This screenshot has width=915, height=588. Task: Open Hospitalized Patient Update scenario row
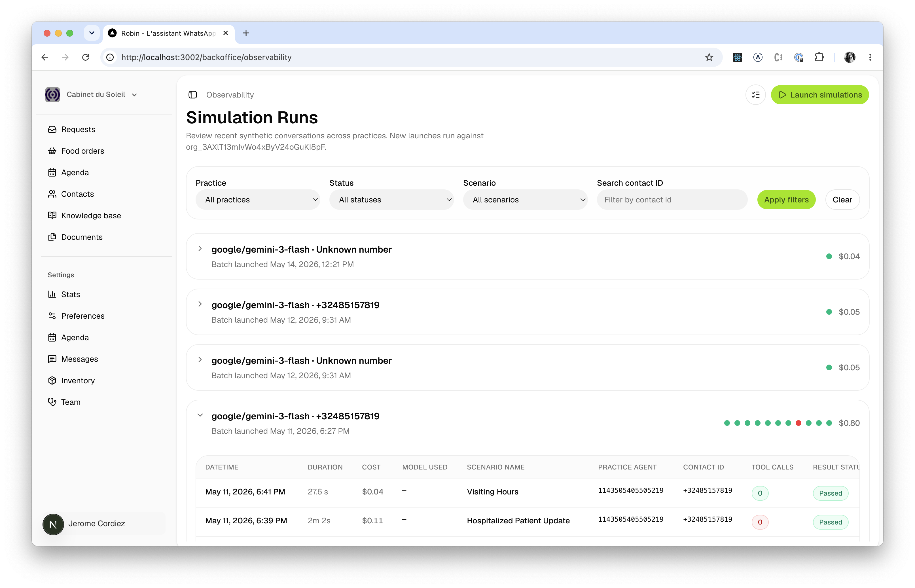point(528,522)
